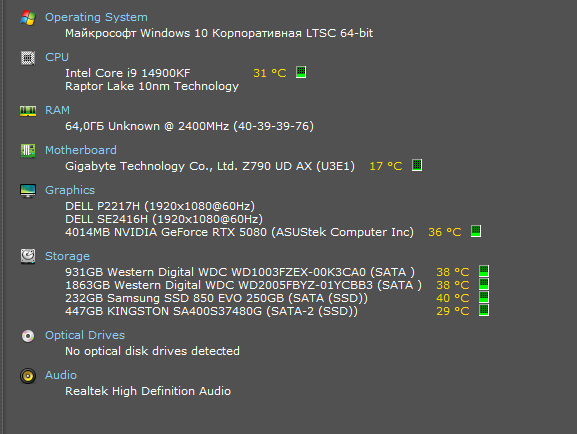Open the Storage section heading
Image resolution: width=577 pixels, height=434 pixels.
[67, 256]
